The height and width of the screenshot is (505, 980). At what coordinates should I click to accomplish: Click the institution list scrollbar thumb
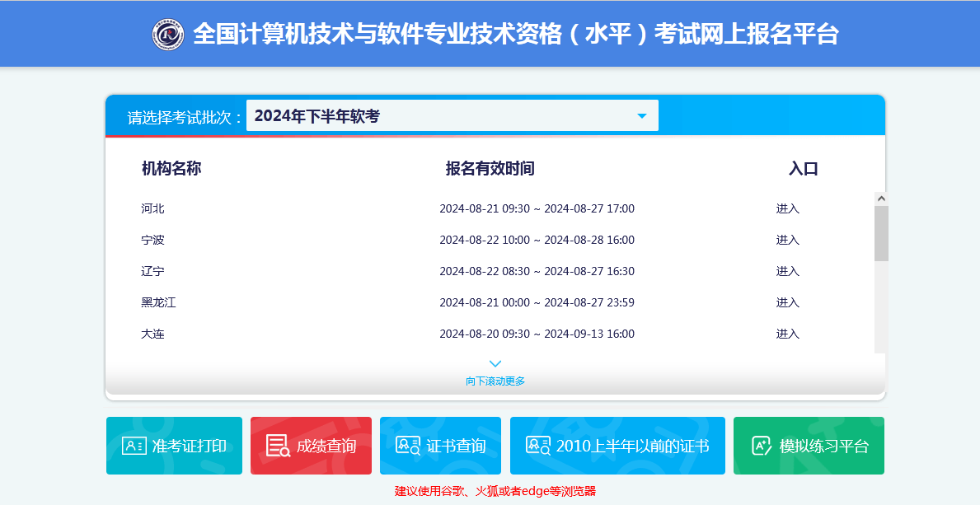881,233
